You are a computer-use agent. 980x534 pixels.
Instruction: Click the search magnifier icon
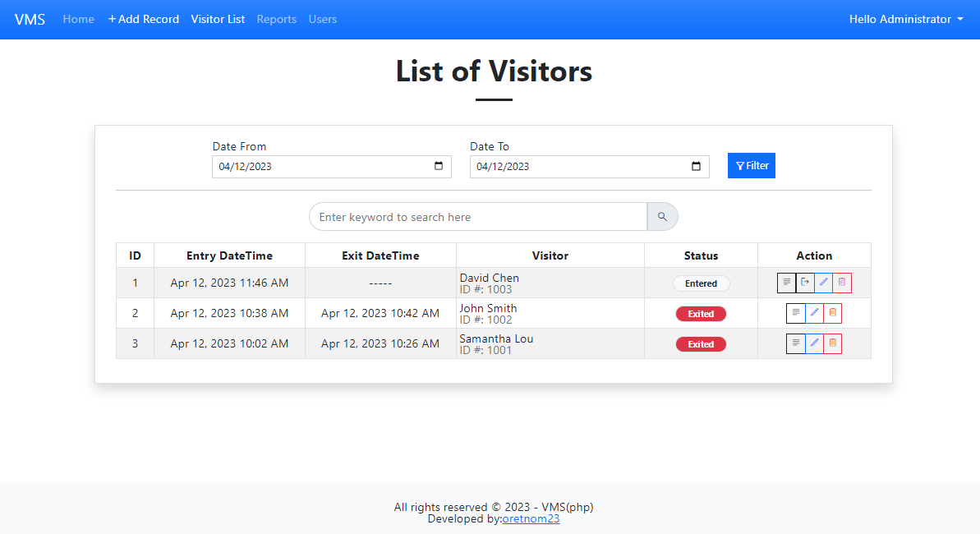point(662,216)
